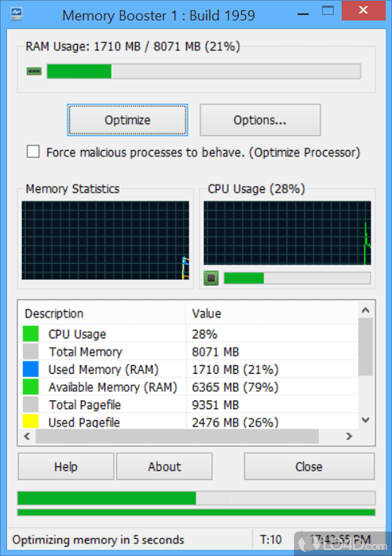Open the Options... dialog
Screen dimensions: 392x556
(x=260, y=120)
